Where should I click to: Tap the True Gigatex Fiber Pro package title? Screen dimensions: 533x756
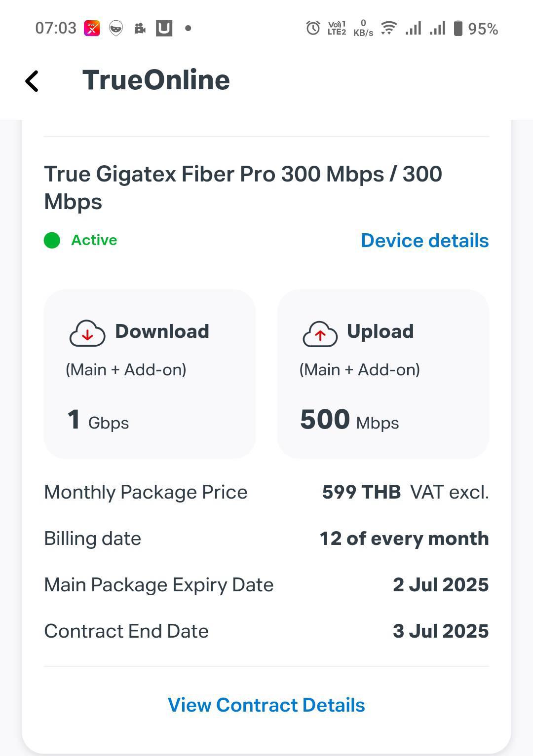(243, 188)
